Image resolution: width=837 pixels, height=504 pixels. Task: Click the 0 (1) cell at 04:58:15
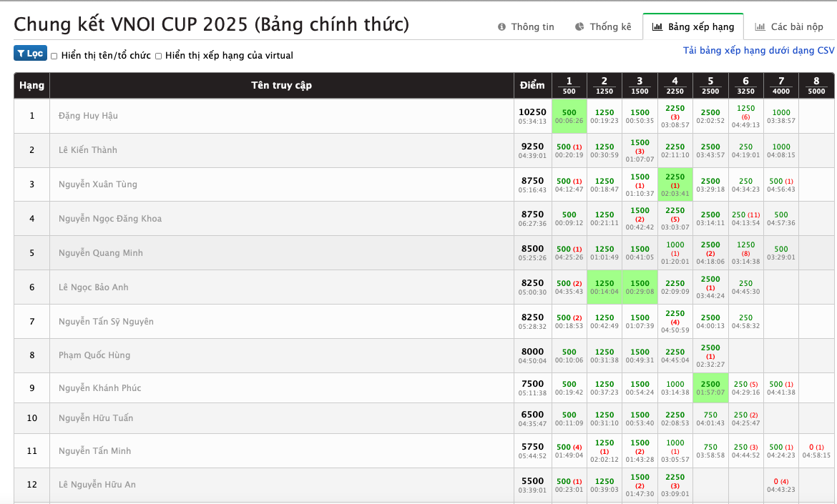816,450
